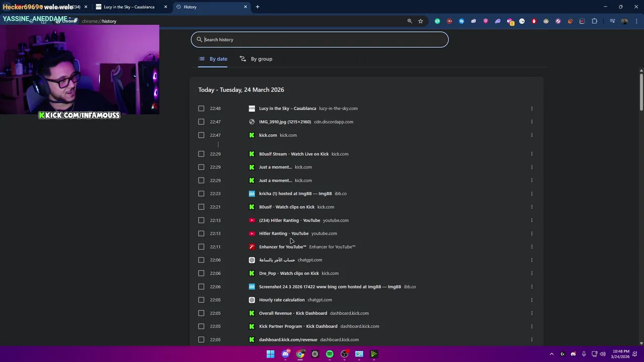
Task: Open more actions for Kick Partner Program entry
Action: coord(532,326)
